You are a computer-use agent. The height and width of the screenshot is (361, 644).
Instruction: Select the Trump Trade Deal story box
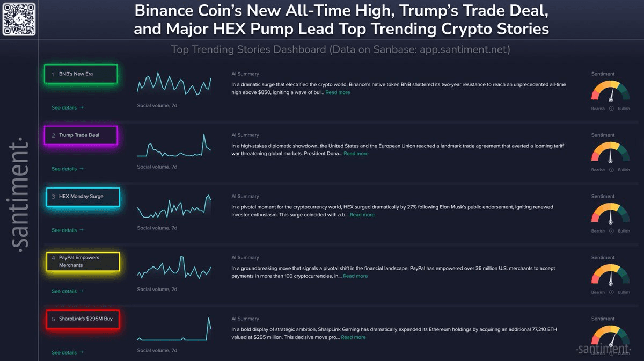pyautogui.click(x=81, y=135)
